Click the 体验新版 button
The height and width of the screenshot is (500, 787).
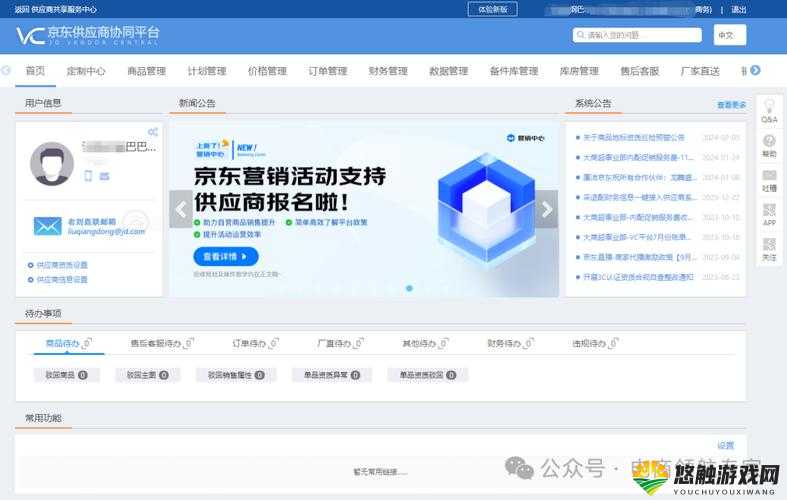pos(492,9)
